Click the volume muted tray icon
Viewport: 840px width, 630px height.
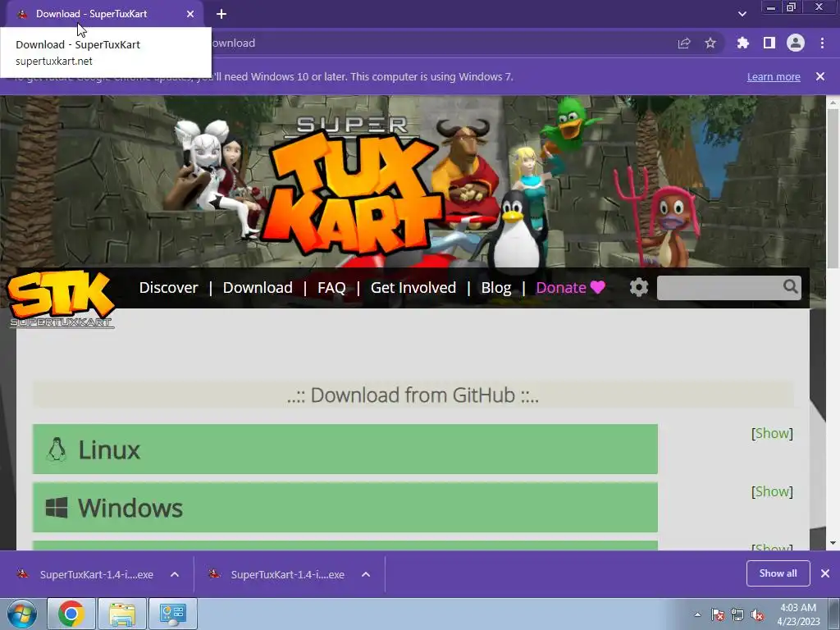pos(757,614)
